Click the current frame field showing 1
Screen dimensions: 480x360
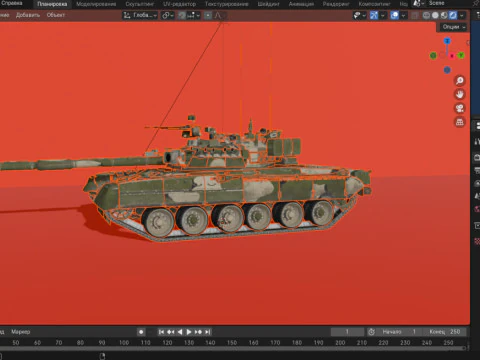pyautogui.click(x=347, y=332)
